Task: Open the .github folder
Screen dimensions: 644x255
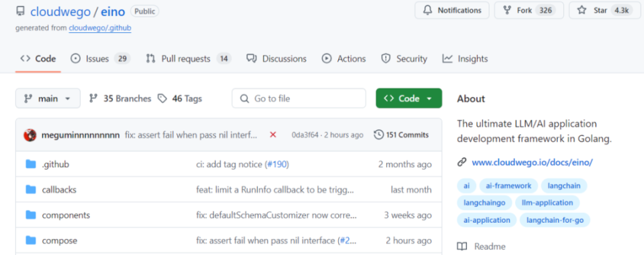Action: (56, 164)
